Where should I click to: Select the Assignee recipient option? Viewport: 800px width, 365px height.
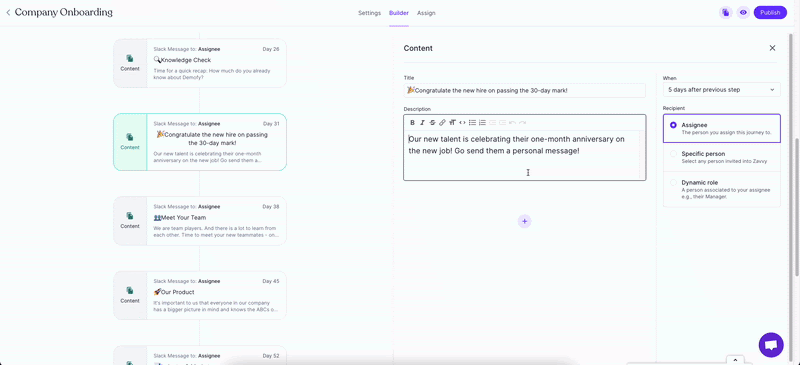pos(721,128)
